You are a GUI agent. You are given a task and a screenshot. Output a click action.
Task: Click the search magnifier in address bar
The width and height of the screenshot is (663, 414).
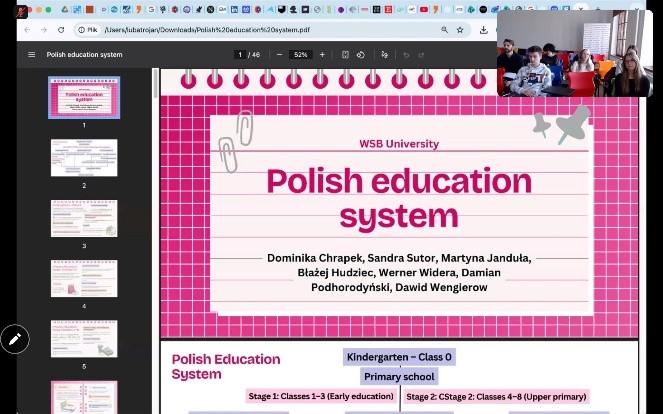[445, 30]
